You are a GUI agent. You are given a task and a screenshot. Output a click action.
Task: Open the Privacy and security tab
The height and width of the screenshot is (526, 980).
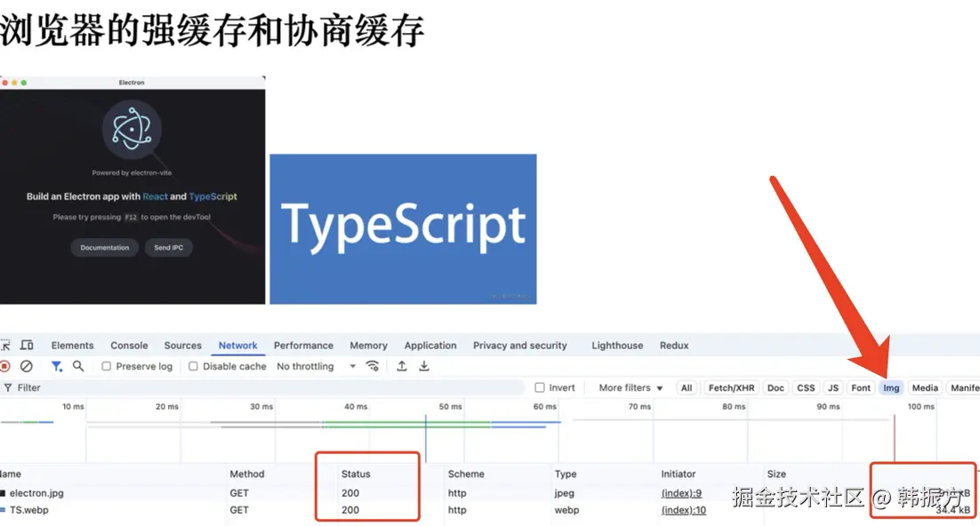tap(520, 345)
